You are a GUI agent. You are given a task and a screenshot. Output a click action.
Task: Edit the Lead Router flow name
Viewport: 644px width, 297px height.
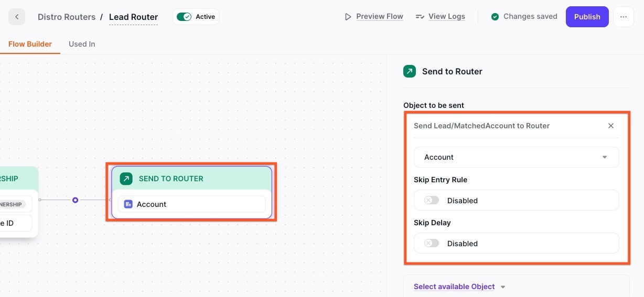[x=133, y=17]
